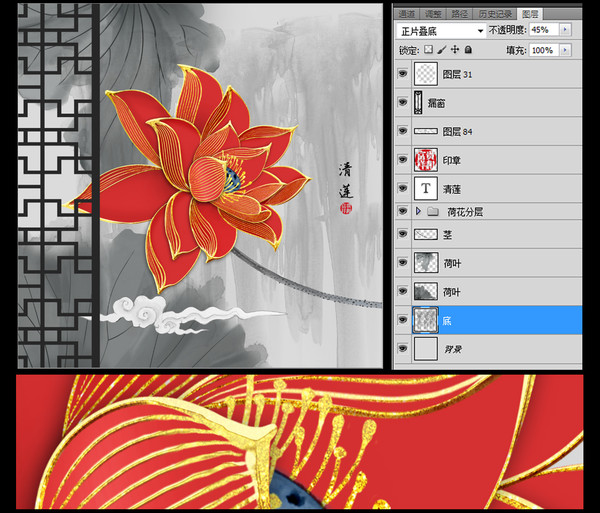This screenshot has width=600, height=513.
Task: Select the 印章 red seal thumbnail
Action: coord(426,160)
